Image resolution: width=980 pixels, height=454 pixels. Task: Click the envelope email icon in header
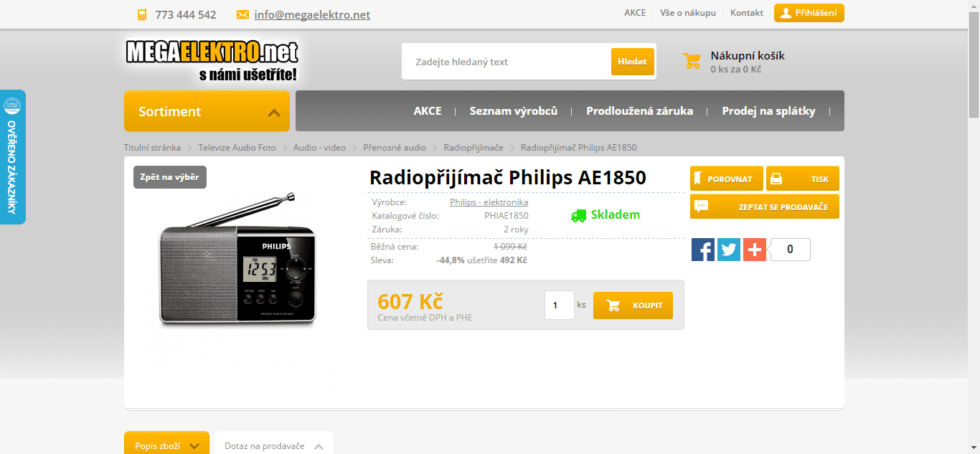pos(242,14)
